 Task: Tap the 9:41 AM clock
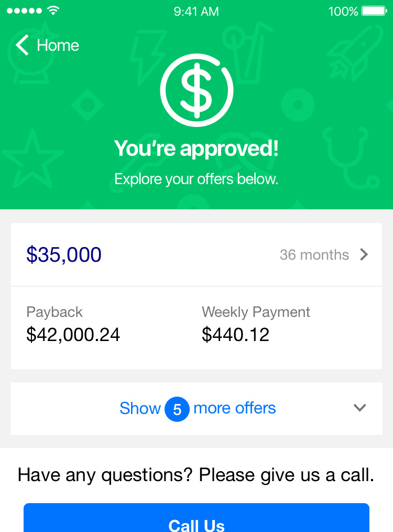point(196,12)
